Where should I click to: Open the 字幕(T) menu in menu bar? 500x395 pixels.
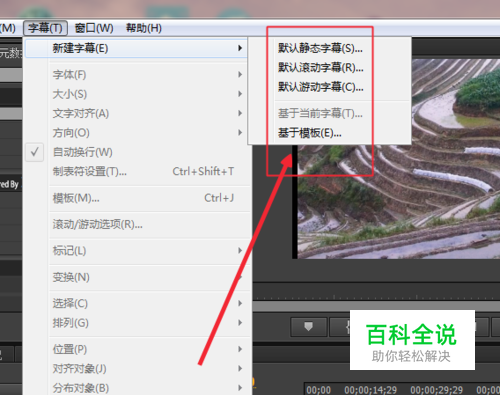45,28
